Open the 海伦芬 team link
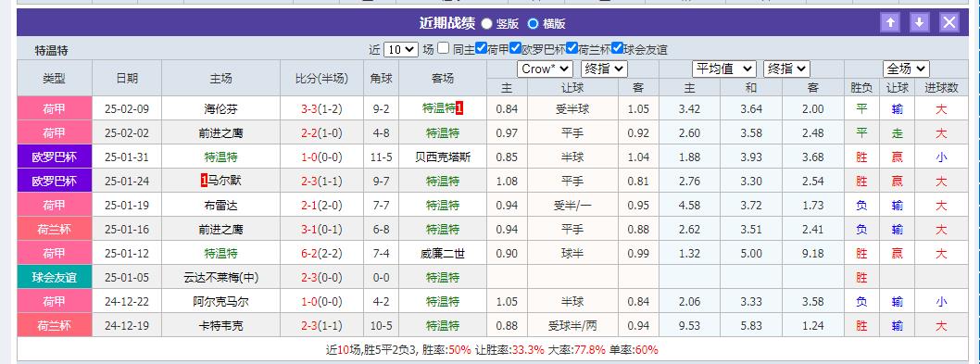Image resolution: width=980 pixels, height=364 pixels. coord(220,109)
